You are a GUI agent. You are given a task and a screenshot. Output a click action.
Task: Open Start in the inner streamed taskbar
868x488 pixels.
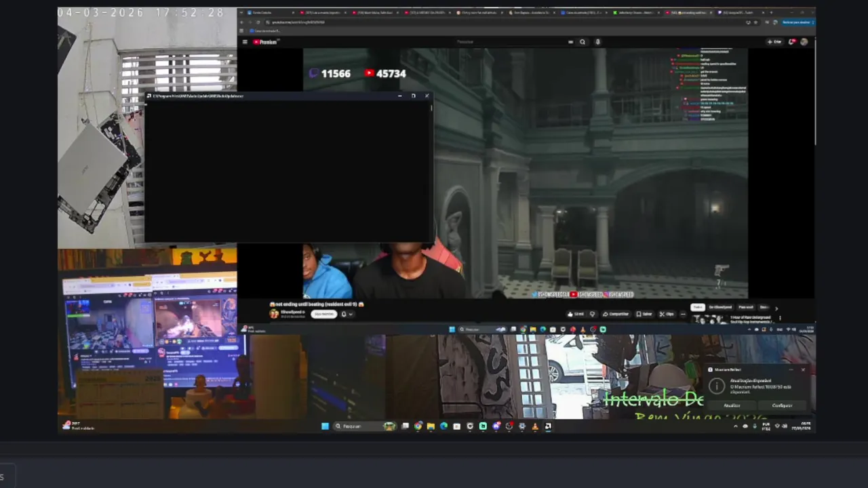click(x=452, y=329)
